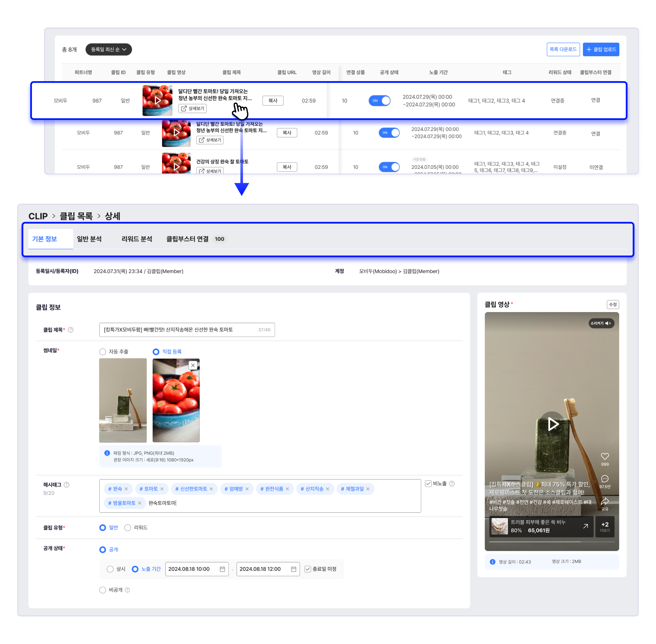Click the mute sound icon on the clip video
The height and width of the screenshot is (644, 656).
pos(608,323)
